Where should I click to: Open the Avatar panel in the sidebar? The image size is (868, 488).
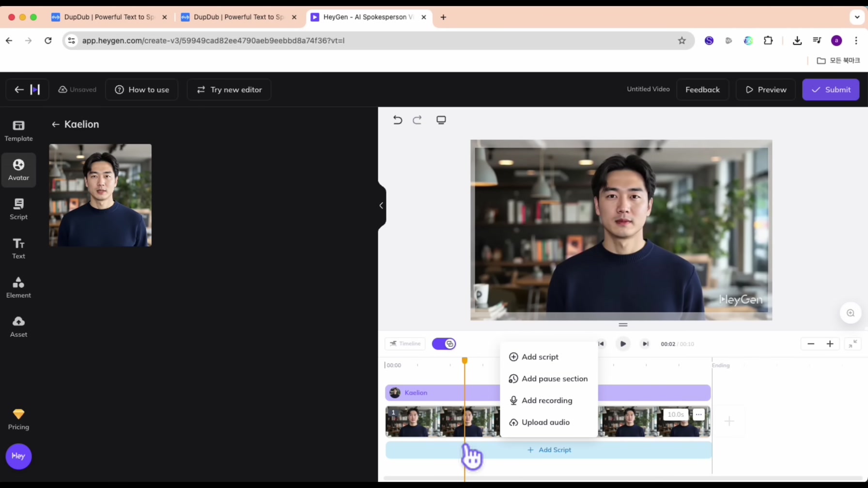click(x=18, y=170)
